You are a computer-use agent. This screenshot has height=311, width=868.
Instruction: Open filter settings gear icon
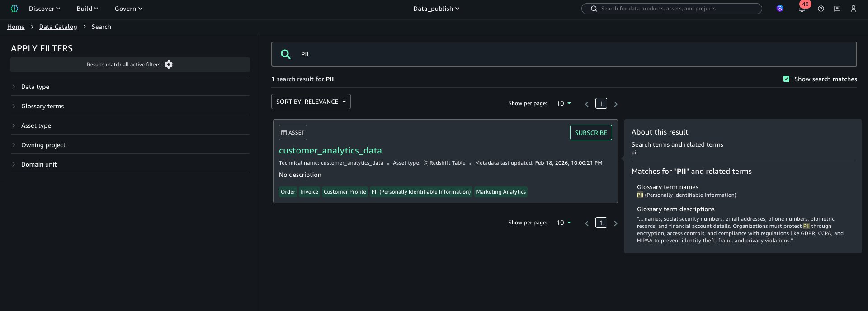[169, 65]
